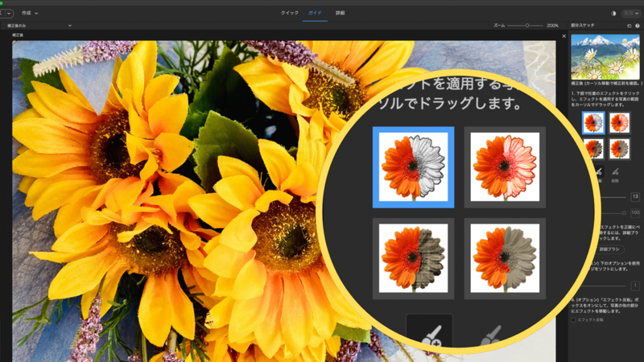Select the old paper effect flower thumbnail
Screen dimensions: 644x362
[593, 149]
